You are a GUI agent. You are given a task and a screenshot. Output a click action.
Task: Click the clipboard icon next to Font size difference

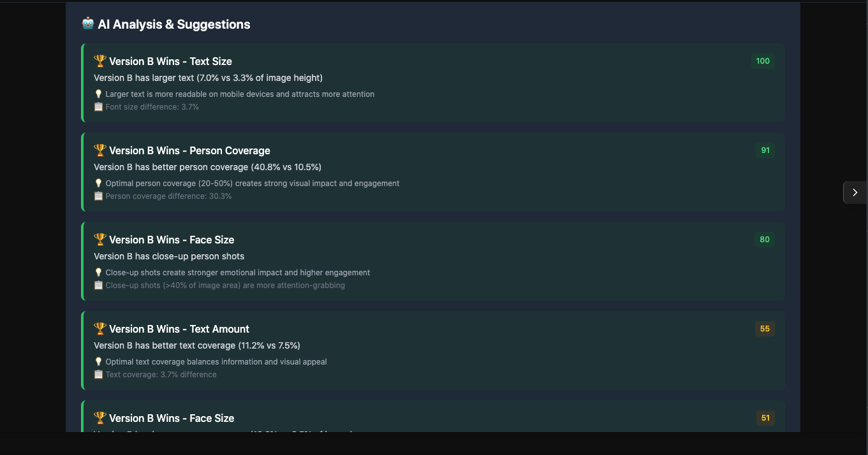pos(98,106)
